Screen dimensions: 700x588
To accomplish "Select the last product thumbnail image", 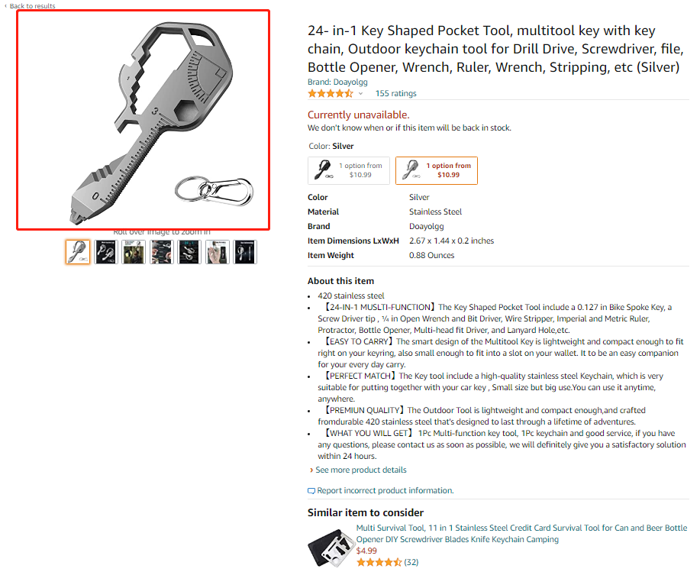I will tap(245, 252).
